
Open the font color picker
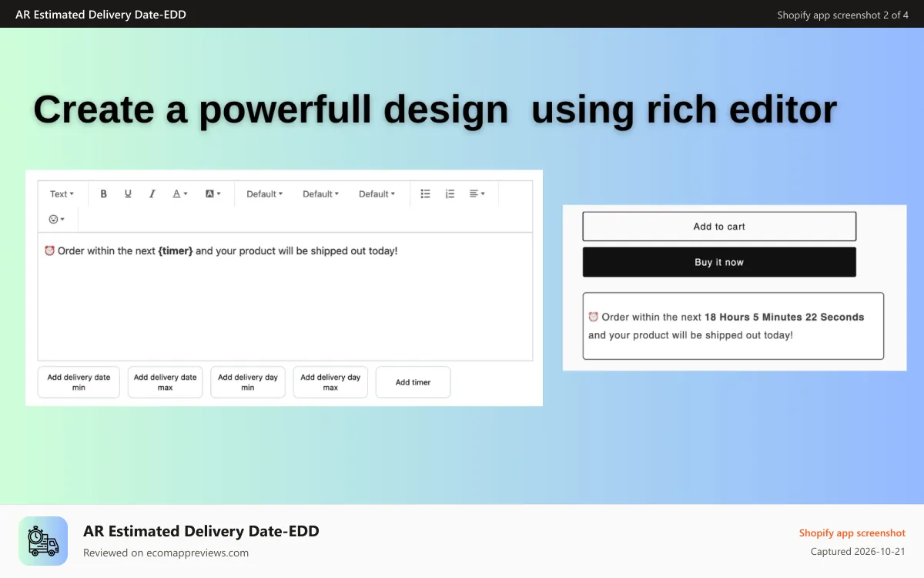(x=179, y=194)
